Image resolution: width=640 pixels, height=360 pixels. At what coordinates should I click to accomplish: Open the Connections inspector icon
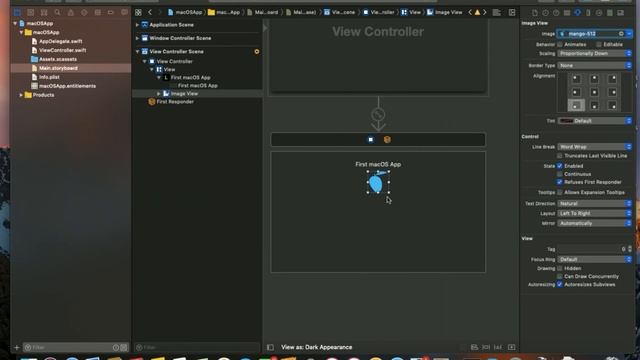pos(599,13)
